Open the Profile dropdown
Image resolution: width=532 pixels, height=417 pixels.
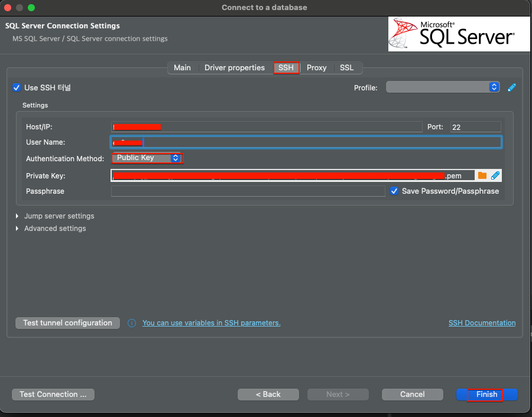coord(443,87)
